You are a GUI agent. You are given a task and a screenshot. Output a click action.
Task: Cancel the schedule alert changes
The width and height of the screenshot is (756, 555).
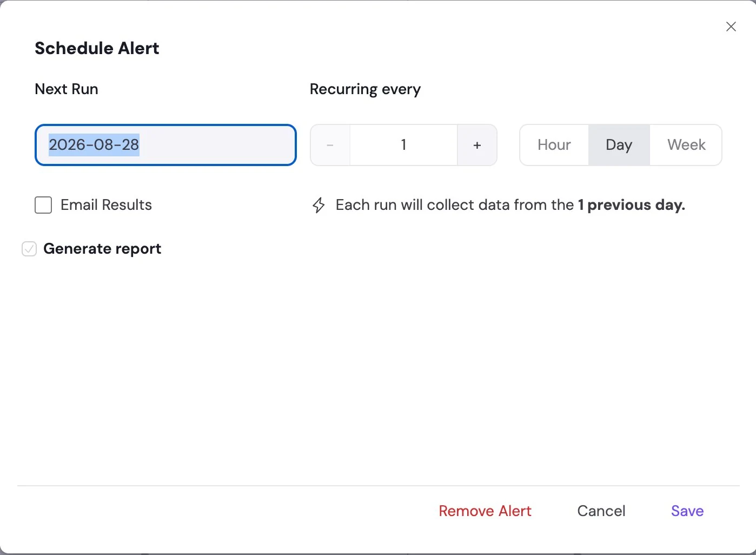[601, 511]
